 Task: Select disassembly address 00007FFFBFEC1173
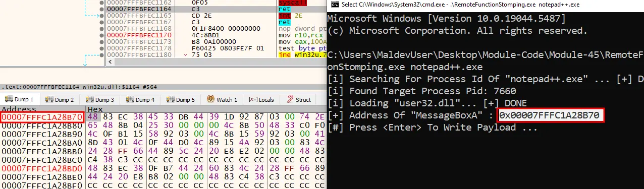coord(139,42)
